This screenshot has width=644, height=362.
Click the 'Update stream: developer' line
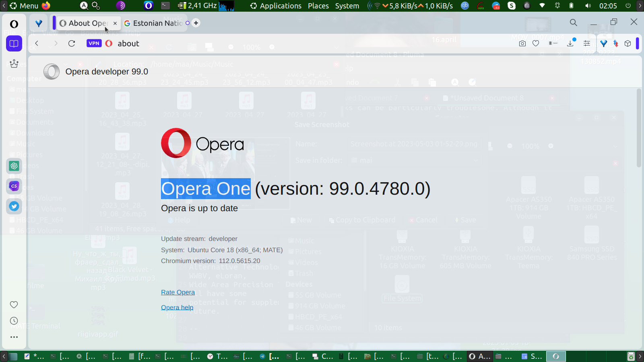199,239
